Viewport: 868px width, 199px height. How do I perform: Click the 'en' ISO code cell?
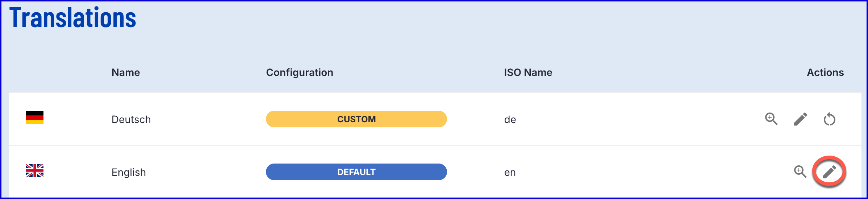[x=510, y=172]
